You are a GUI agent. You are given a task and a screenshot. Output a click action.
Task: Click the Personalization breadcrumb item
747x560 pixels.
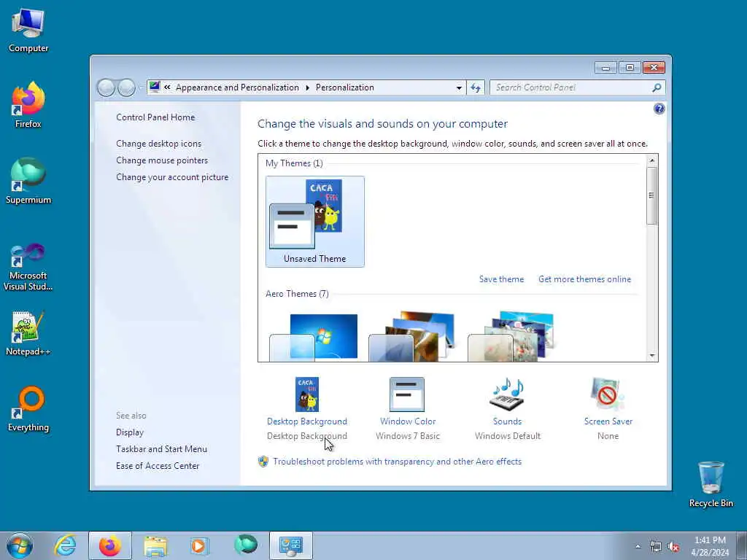[345, 87]
